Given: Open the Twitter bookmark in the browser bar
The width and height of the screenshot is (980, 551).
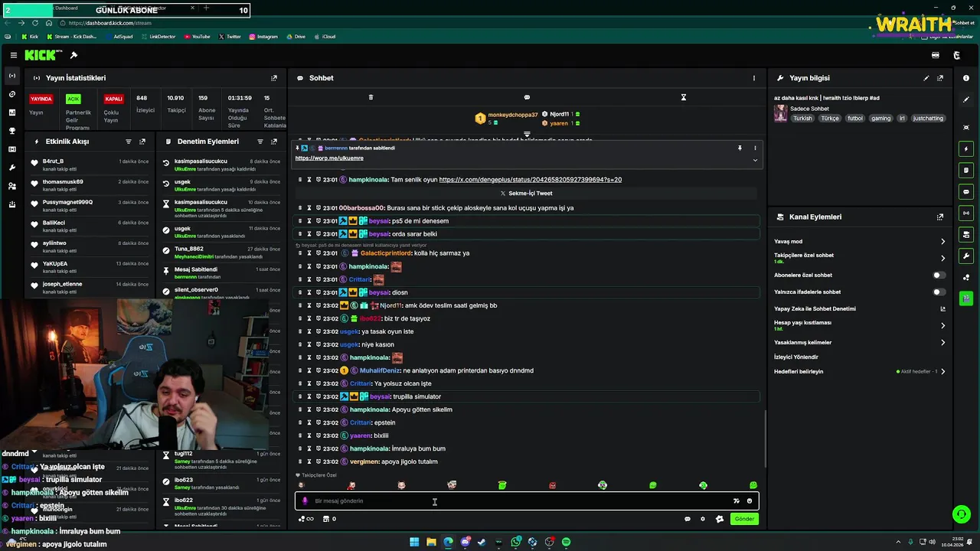Looking at the screenshot, I should (x=230, y=37).
